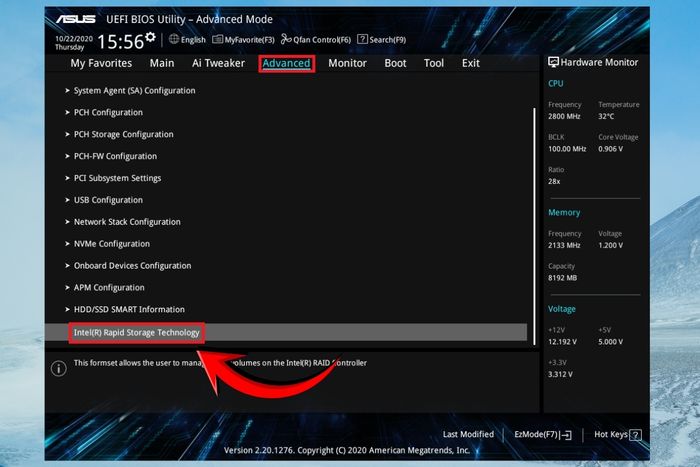The height and width of the screenshot is (467, 700).
Task: Click the EzMode(F7) switch icon
Action: coord(567,435)
